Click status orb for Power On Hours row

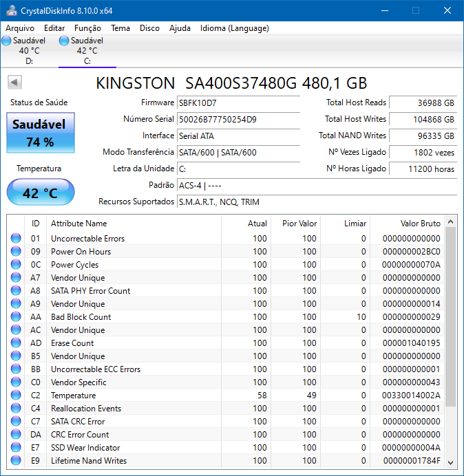[16, 251]
